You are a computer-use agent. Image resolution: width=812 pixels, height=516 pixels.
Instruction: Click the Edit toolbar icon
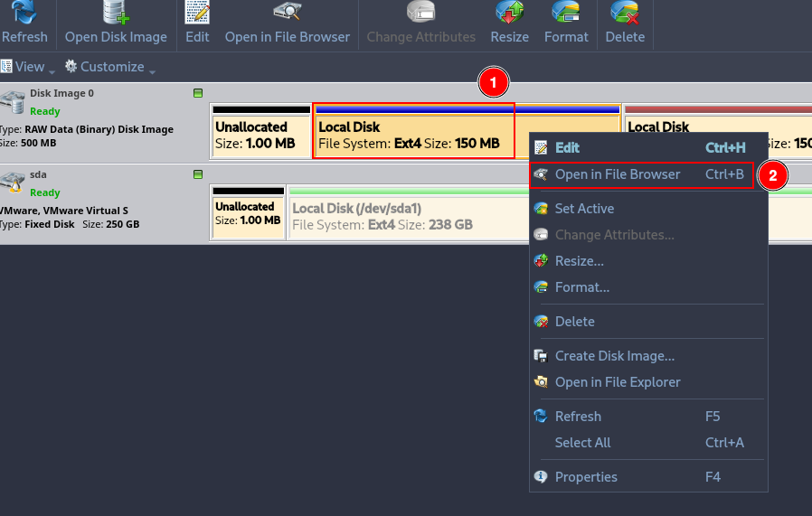coord(197,13)
